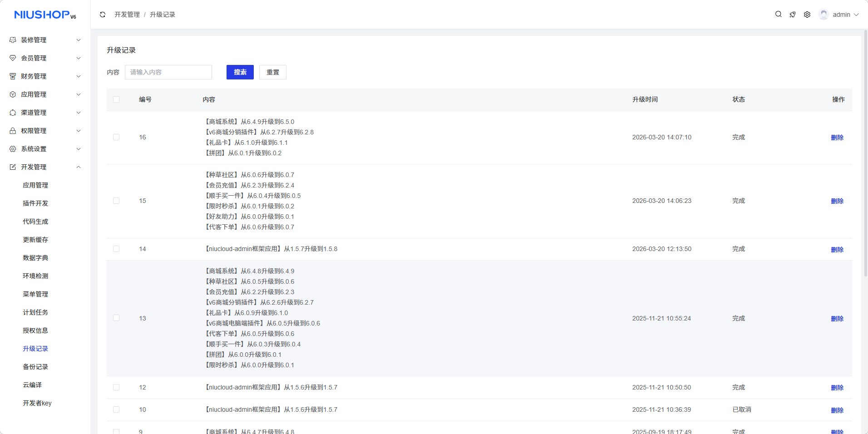Click the 财务管理 sidebar icon
The image size is (868, 434).
pyautogui.click(x=13, y=76)
